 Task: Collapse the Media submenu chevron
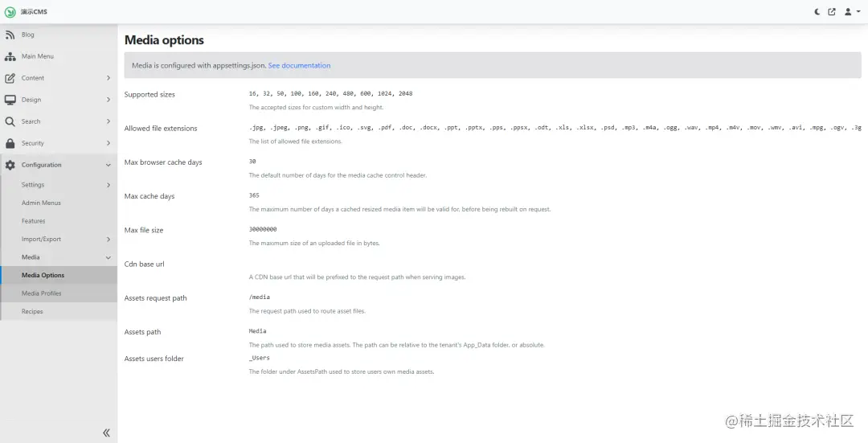click(x=108, y=257)
